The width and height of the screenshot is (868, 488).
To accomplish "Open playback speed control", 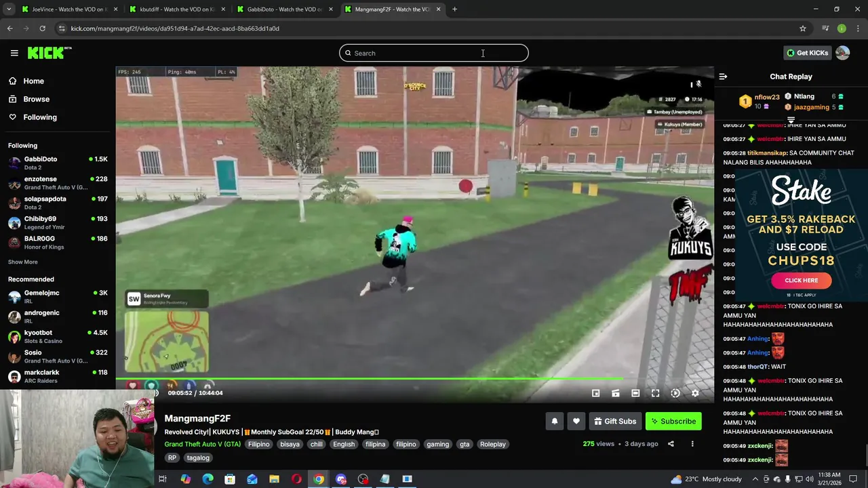I will pyautogui.click(x=675, y=393).
